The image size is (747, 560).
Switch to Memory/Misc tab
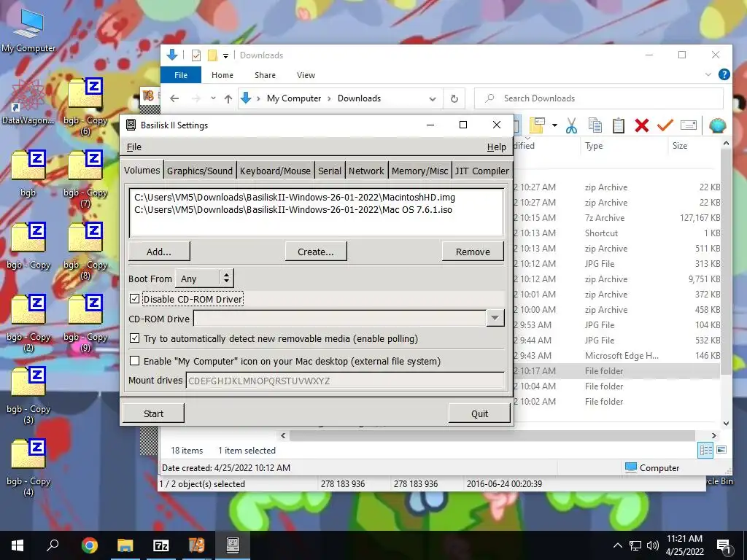pyautogui.click(x=419, y=171)
